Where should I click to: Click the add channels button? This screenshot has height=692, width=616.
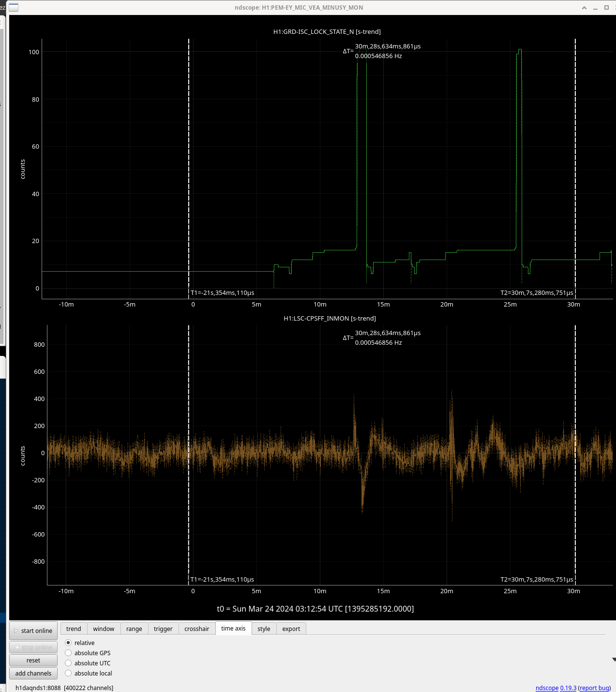coord(33,673)
